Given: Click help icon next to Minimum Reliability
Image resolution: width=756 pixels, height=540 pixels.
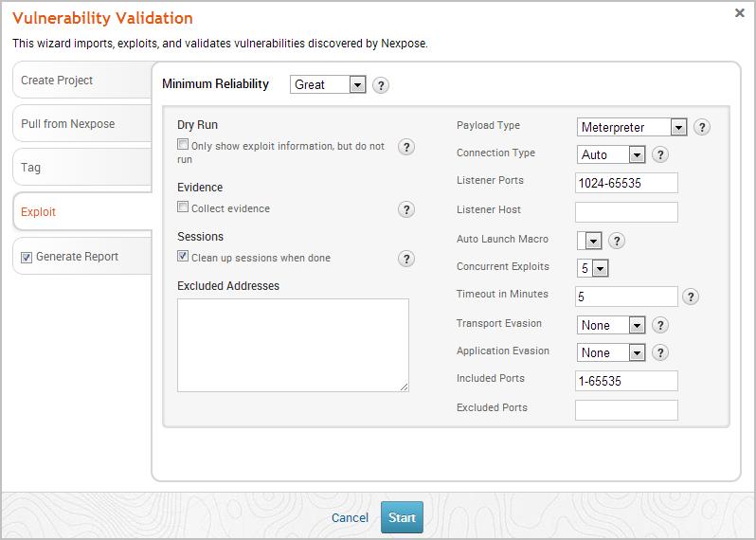Looking at the screenshot, I should click(381, 85).
